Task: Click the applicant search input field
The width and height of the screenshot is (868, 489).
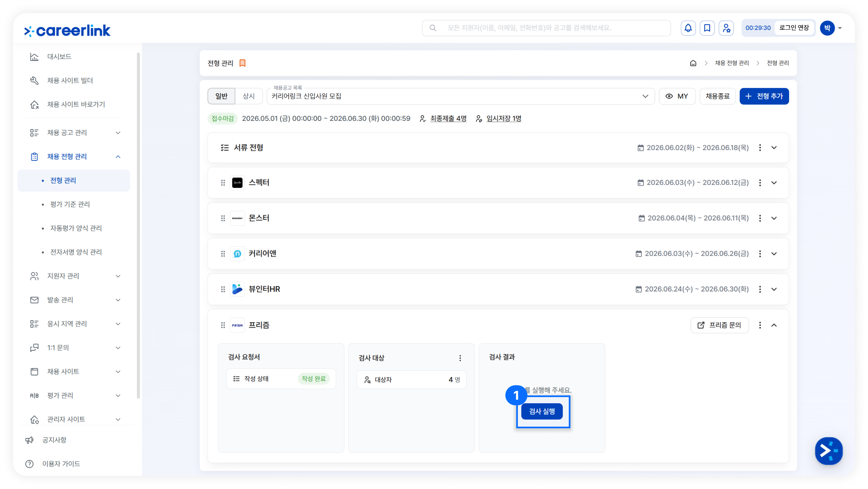Action: click(x=546, y=28)
